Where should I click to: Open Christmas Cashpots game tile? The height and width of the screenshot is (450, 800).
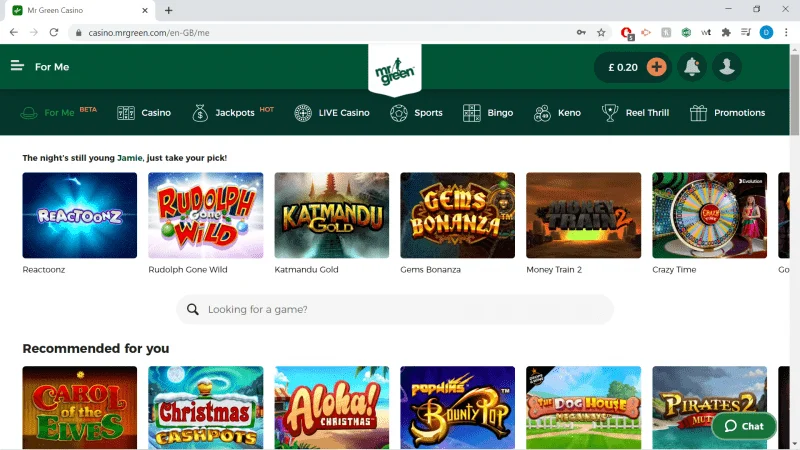(x=206, y=408)
